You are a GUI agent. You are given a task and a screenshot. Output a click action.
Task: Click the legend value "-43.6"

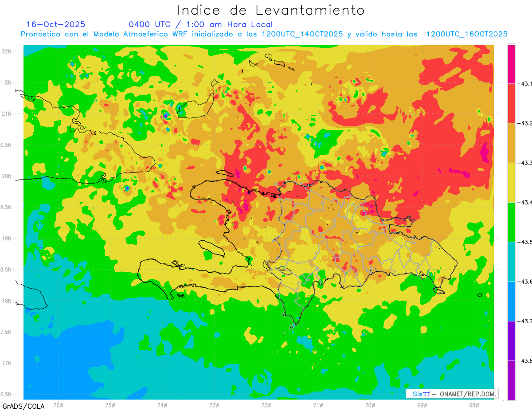coord(525,282)
